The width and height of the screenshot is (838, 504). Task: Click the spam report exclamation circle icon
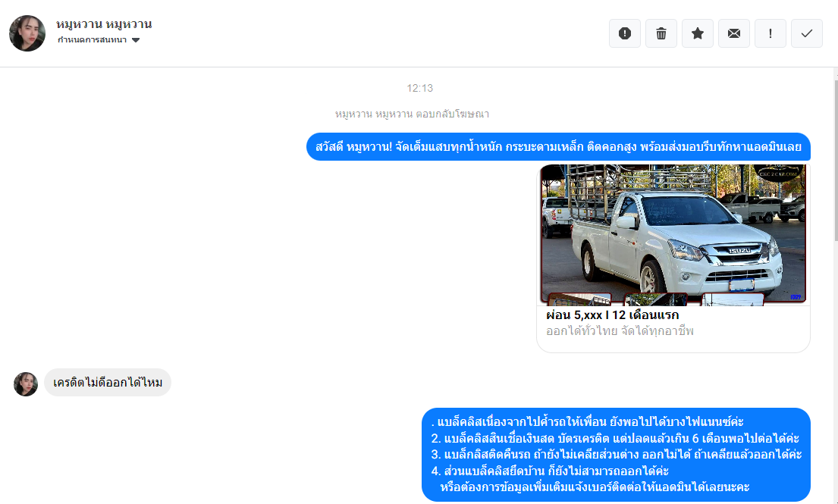(625, 33)
